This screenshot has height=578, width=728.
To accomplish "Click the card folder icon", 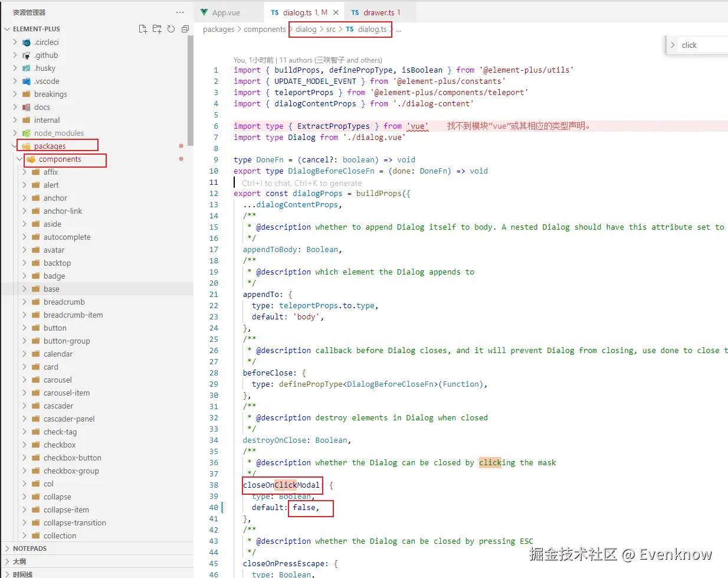I will [35, 367].
